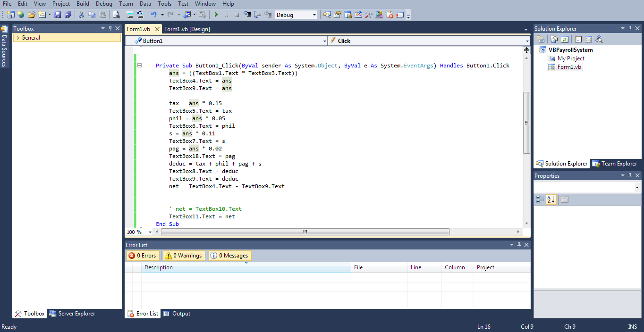
Task: Click the Comment Out Selected Lines icon
Action: (130, 15)
